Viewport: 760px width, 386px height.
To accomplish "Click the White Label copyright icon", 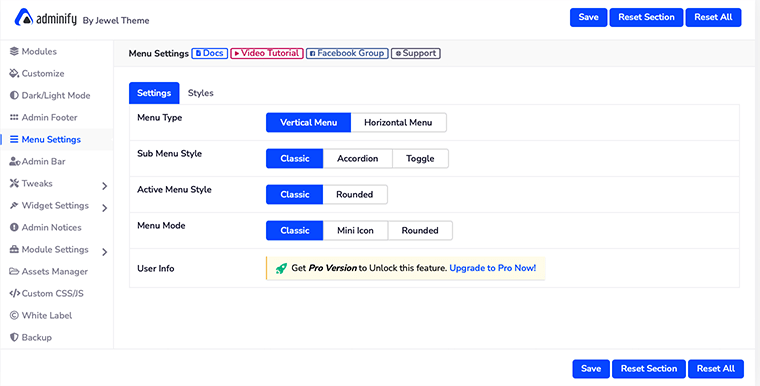I will tap(14, 316).
